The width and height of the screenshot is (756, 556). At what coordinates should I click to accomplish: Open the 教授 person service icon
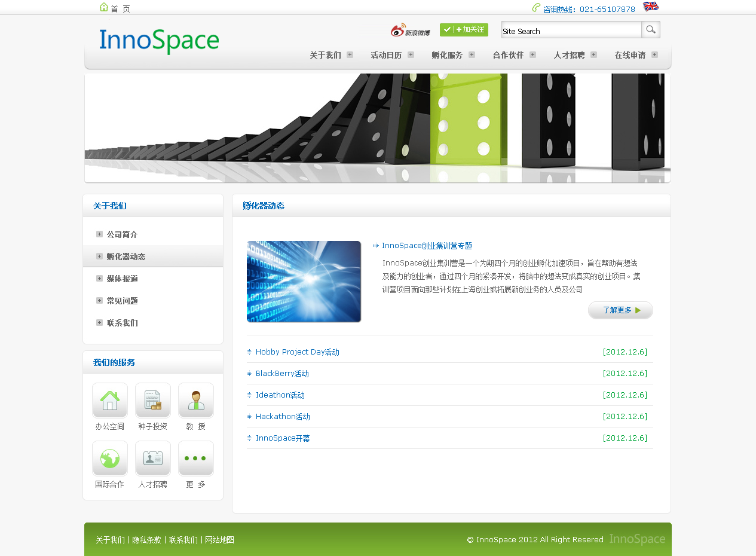click(x=196, y=400)
